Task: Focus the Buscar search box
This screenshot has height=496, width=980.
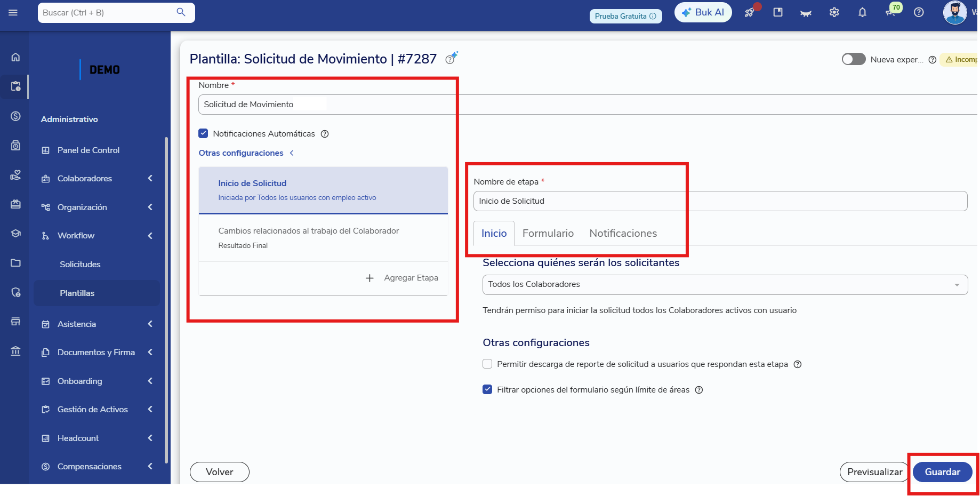Action: (116, 13)
